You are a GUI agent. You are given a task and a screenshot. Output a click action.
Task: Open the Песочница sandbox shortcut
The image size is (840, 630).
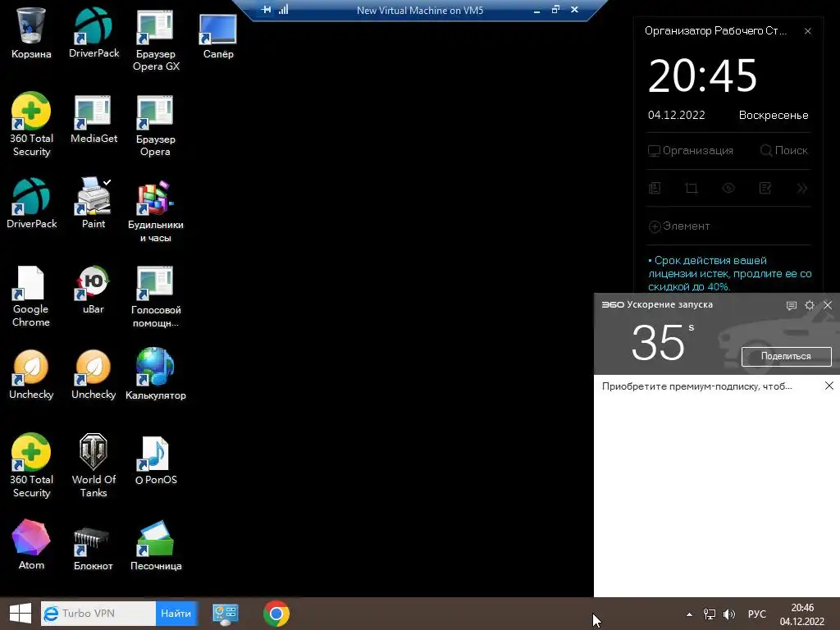[x=156, y=545]
